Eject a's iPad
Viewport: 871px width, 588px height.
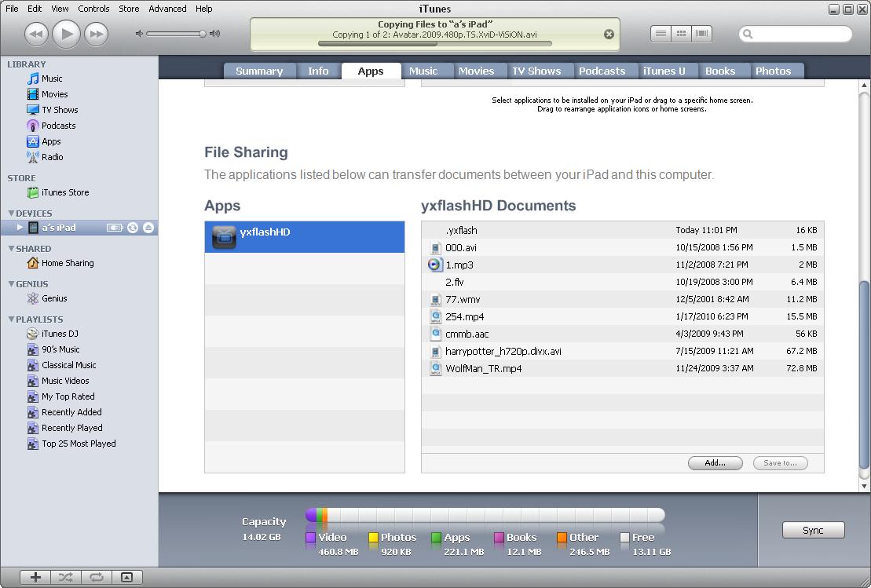[148, 228]
